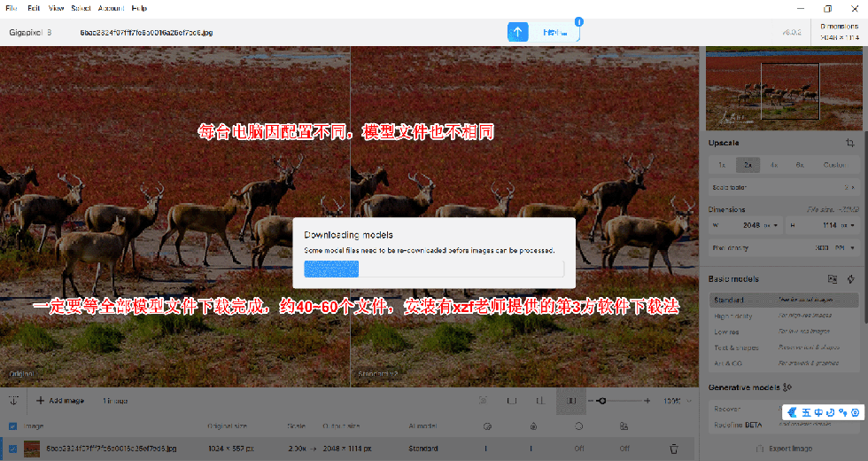Select the 1x upscale factor

[x=722, y=165]
